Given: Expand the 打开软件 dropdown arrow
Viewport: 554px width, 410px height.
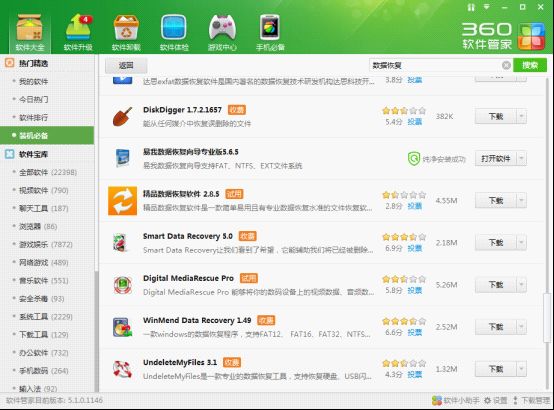Looking at the screenshot, I should point(521,158).
